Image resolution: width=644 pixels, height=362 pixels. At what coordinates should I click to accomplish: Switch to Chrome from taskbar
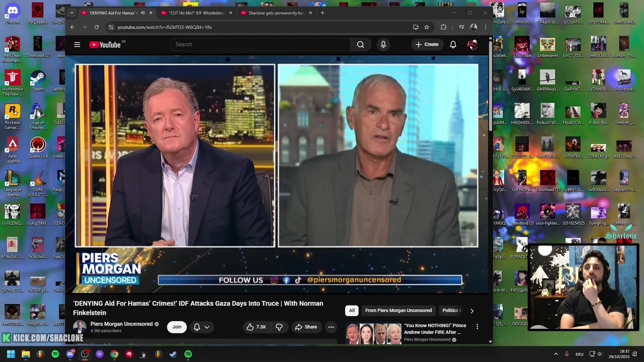click(x=114, y=354)
